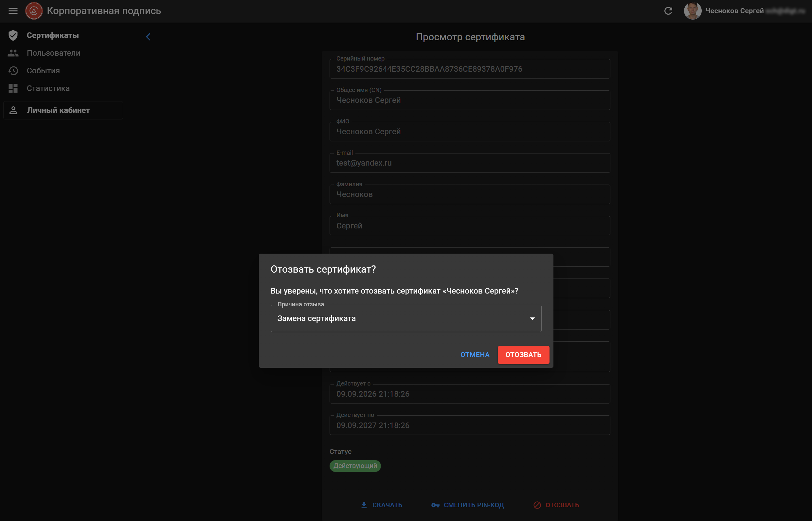Click the Корпоративная подпись logo icon
Viewport: 812px width, 521px height.
pos(34,11)
